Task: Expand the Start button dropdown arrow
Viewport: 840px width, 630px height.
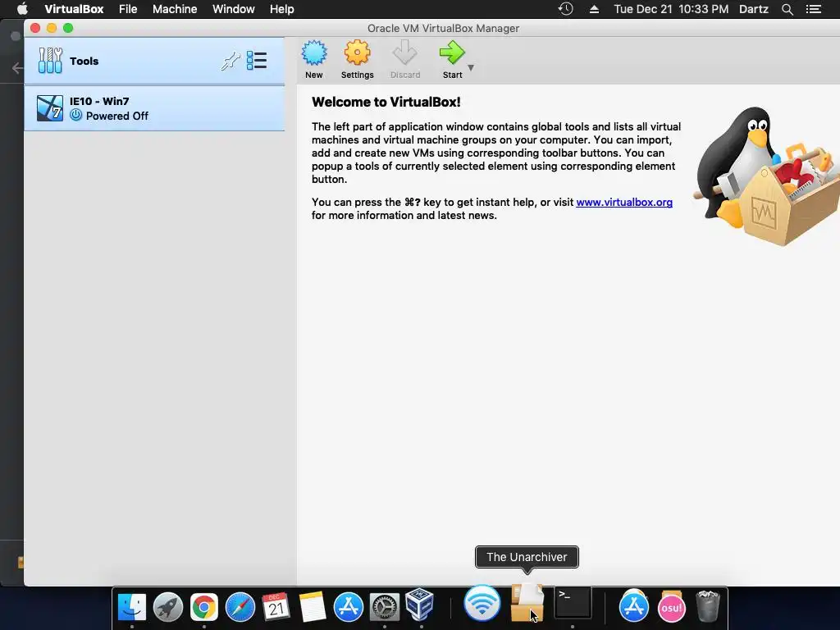Action: (471, 67)
